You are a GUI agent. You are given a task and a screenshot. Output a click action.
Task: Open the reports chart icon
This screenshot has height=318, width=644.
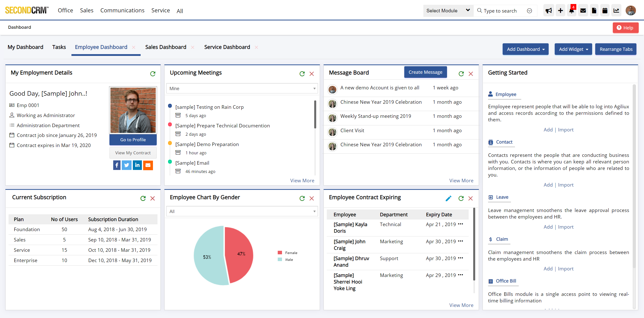click(616, 11)
